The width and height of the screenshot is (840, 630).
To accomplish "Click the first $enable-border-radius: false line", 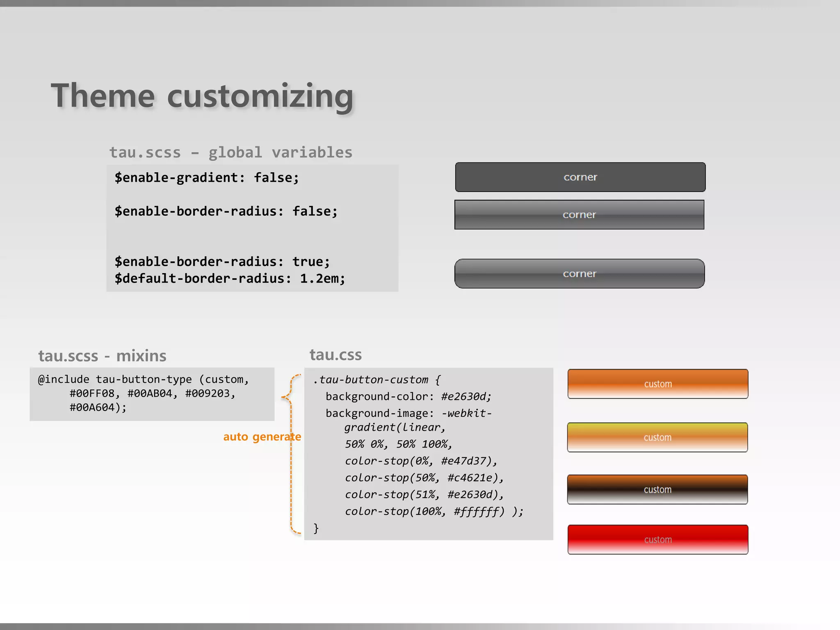I will pyautogui.click(x=226, y=211).
